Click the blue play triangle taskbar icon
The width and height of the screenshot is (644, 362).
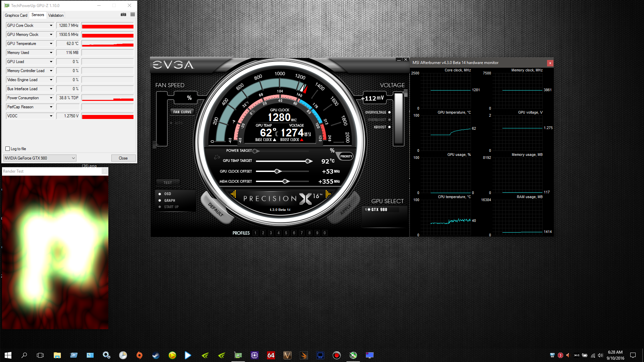[x=188, y=355]
